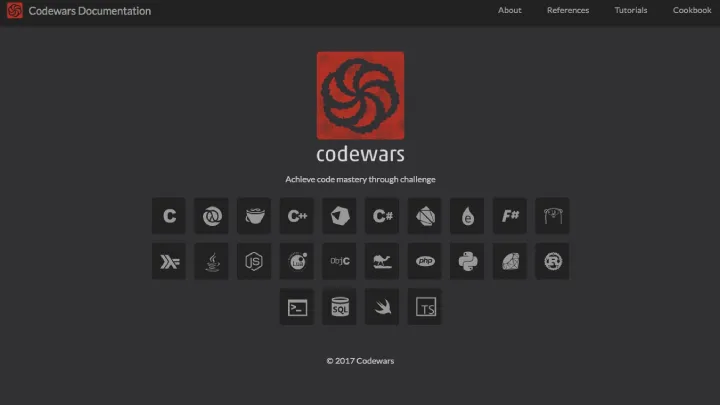Select the Clojure language icon
This screenshot has height=405, width=720.
212,216
